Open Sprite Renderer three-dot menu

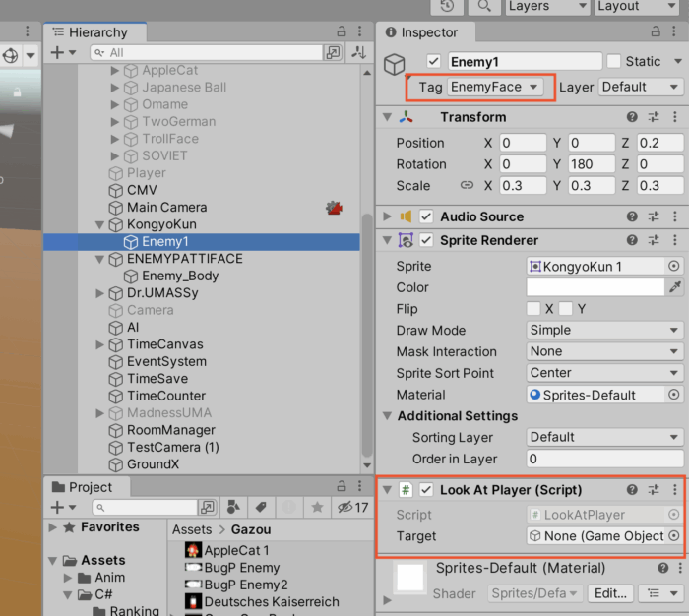click(675, 240)
